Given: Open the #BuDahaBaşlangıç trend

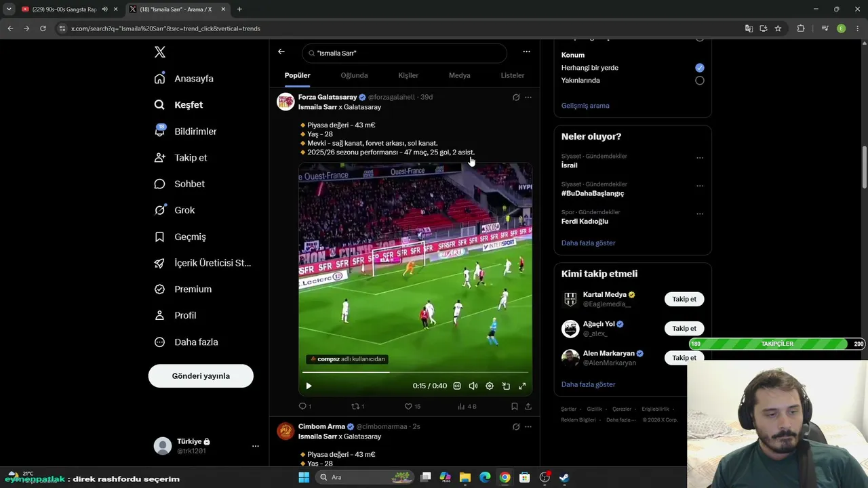Looking at the screenshot, I should [593, 194].
